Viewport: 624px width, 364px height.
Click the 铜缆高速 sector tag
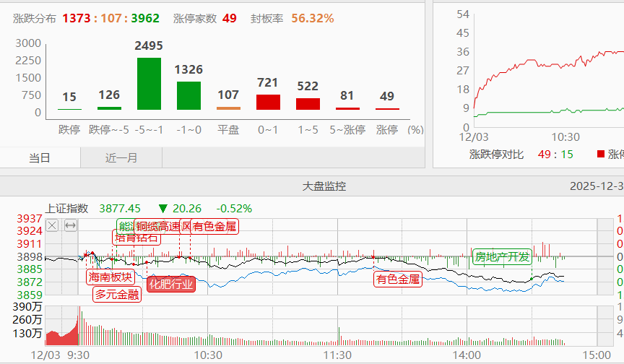coord(157,226)
